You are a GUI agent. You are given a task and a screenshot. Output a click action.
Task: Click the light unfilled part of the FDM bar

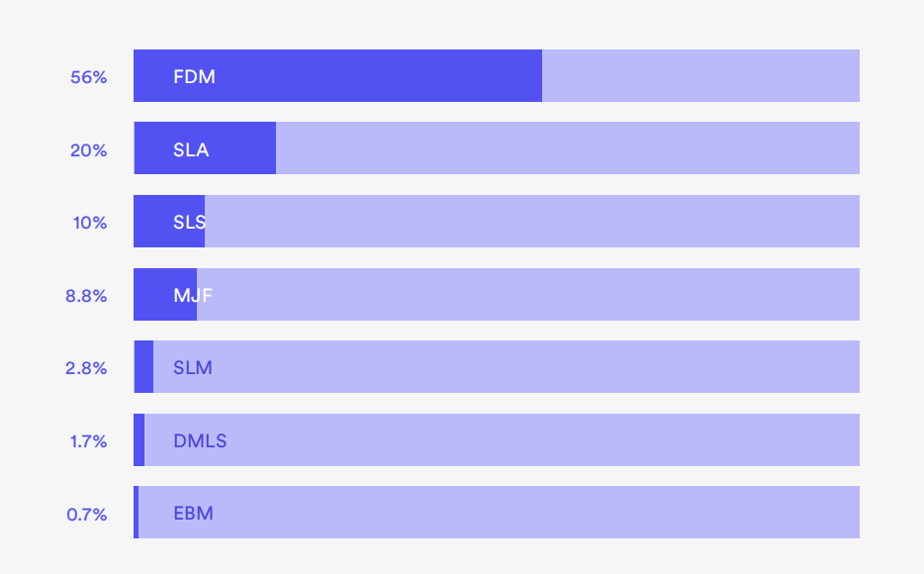[x=700, y=76]
